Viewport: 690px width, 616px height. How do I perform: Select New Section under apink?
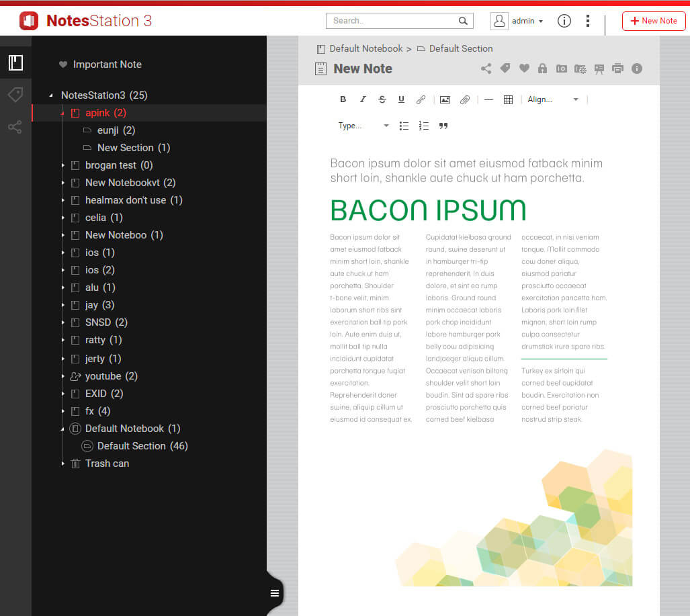tap(133, 148)
